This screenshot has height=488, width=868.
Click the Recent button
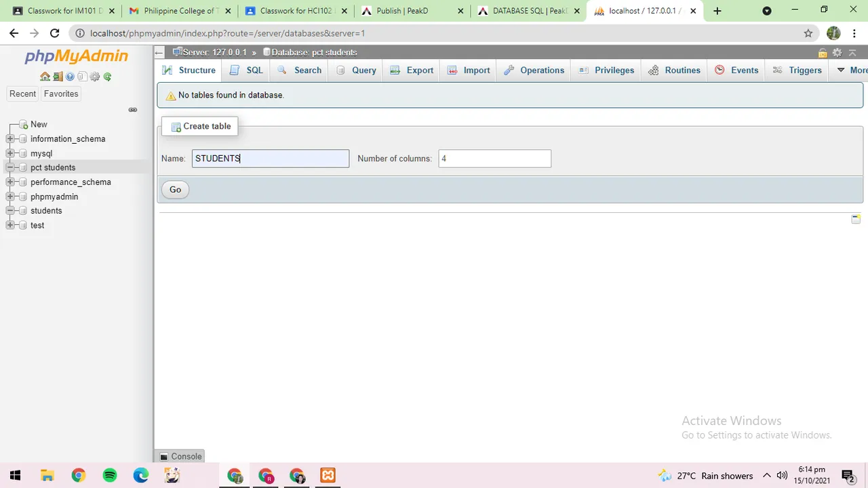(x=22, y=94)
